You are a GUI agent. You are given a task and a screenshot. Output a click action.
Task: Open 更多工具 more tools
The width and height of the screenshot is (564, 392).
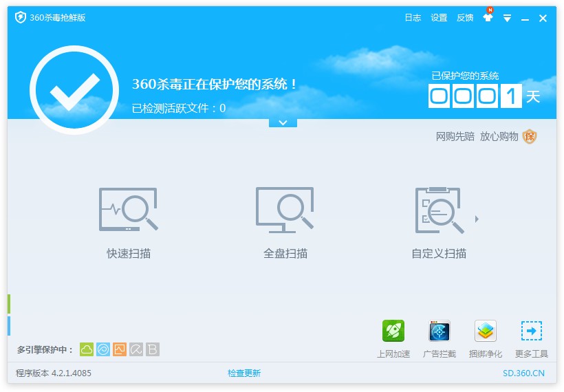(531, 331)
